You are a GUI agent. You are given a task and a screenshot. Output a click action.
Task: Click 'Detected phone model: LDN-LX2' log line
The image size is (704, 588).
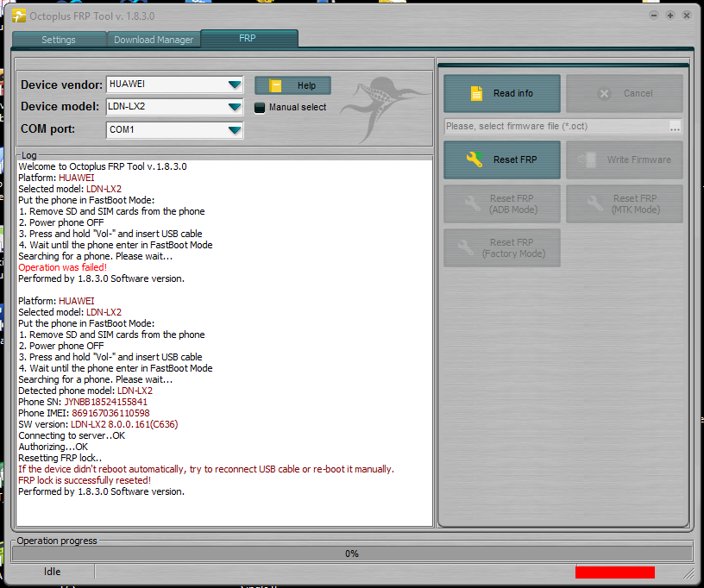click(x=85, y=391)
